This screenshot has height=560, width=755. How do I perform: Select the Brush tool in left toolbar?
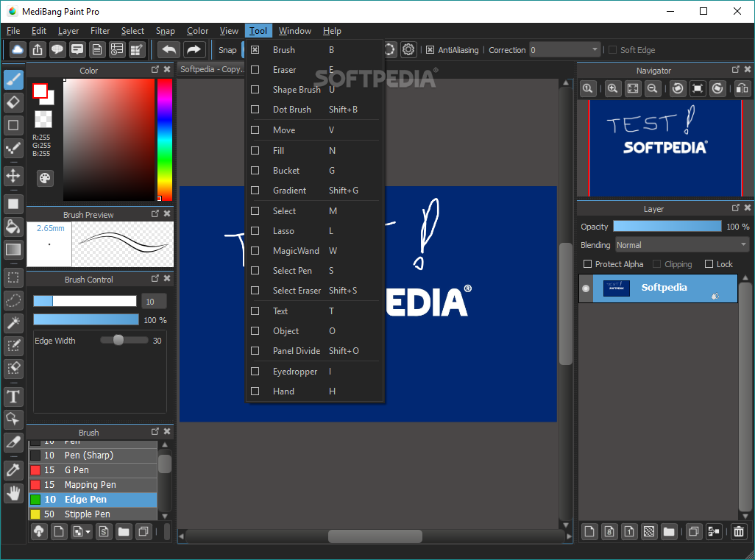coord(13,79)
